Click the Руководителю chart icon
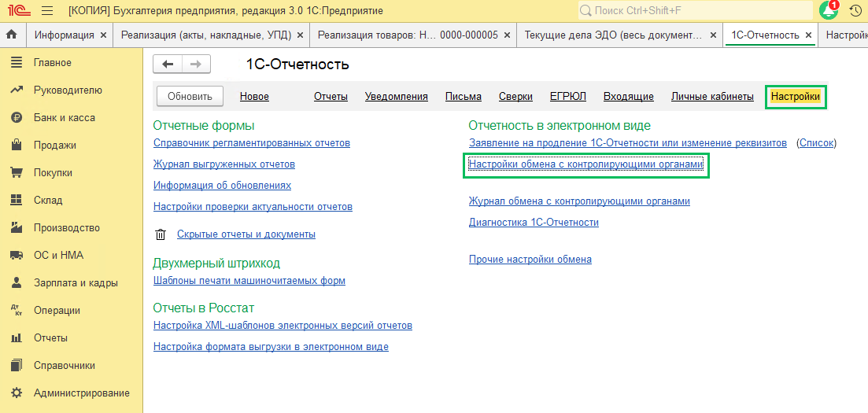 click(x=17, y=90)
